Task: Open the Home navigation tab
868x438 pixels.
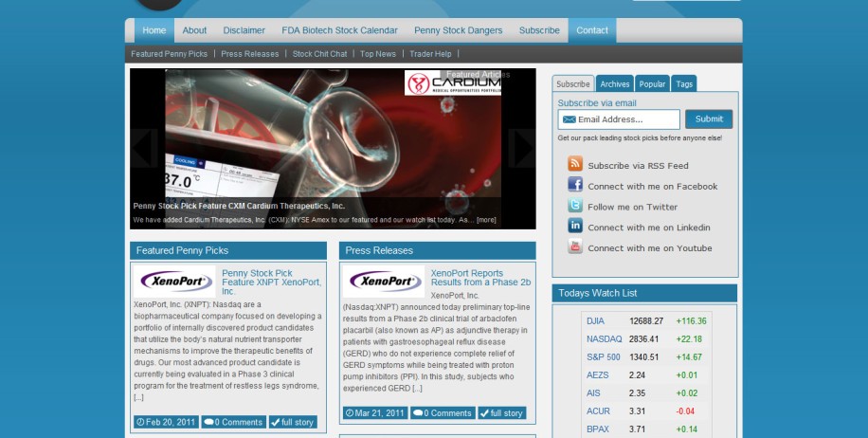Action: click(154, 30)
